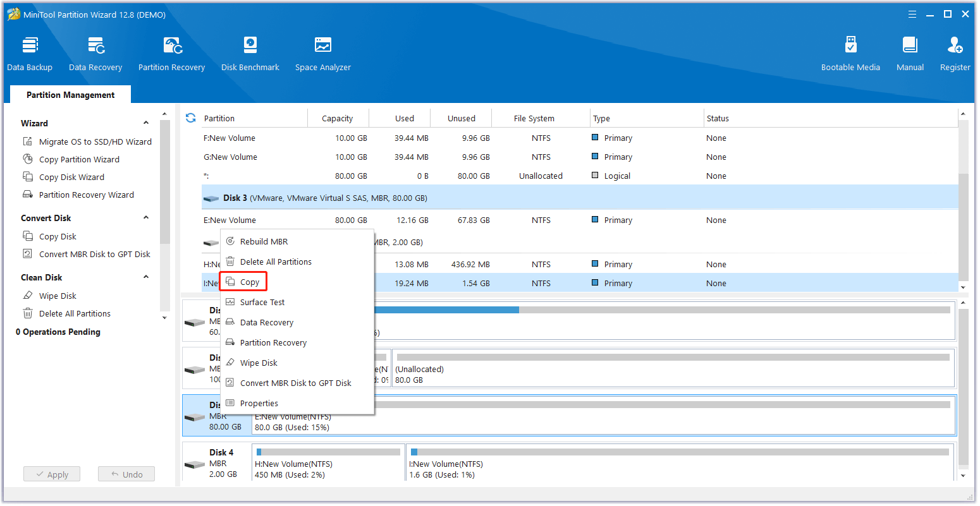The height and width of the screenshot is (506, 980).
Task: Choose Copy from the context menu
Action: click(250, 282)
